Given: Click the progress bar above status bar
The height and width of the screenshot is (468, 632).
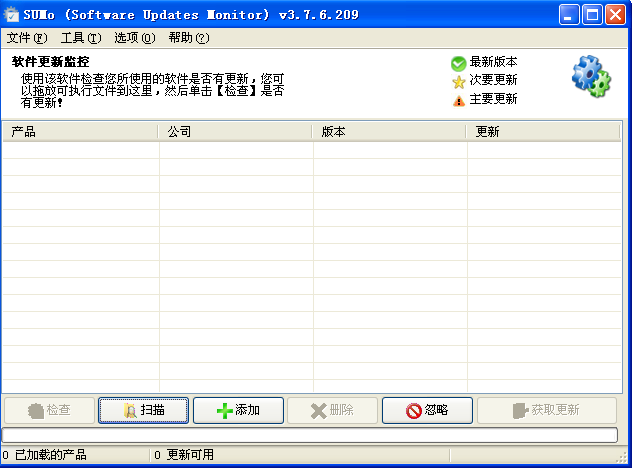Looking at the screenshot, I should click(x=310, y=435).
